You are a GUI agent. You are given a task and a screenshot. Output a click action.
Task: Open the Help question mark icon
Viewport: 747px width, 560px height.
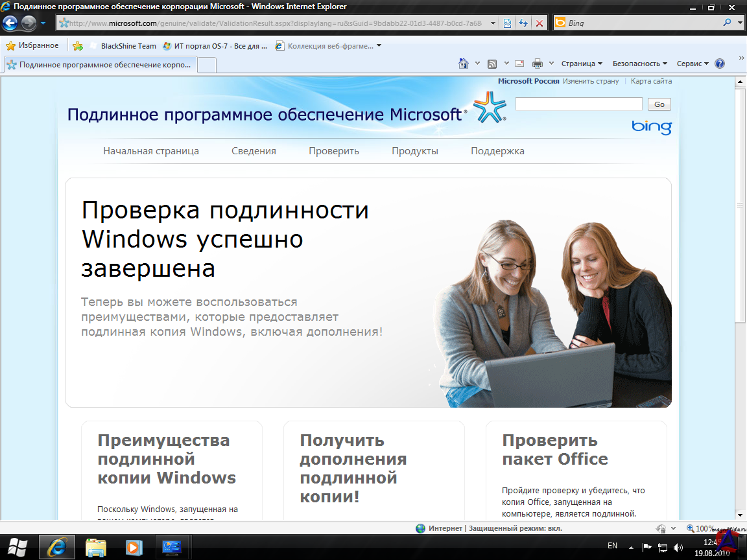pyautogui.click(x=719, y=64)
